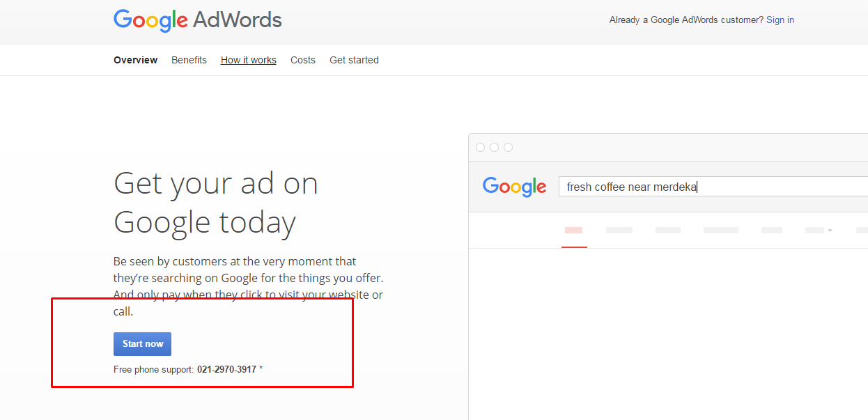
Task: View the Costs section
Action: pos(303,60)
